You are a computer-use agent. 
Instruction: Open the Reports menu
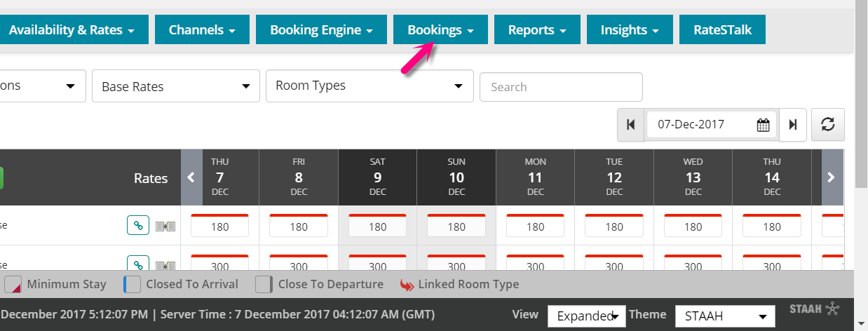tap(536, 30)
